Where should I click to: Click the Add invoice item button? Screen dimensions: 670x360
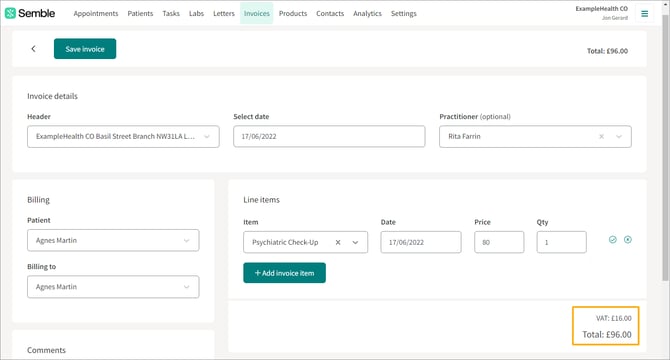click(285, 273)
